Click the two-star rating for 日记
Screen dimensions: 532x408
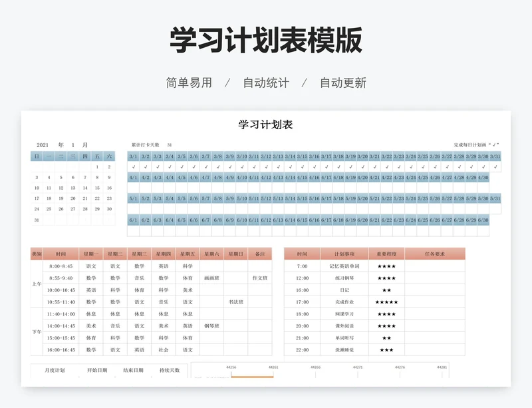(386, 290)
